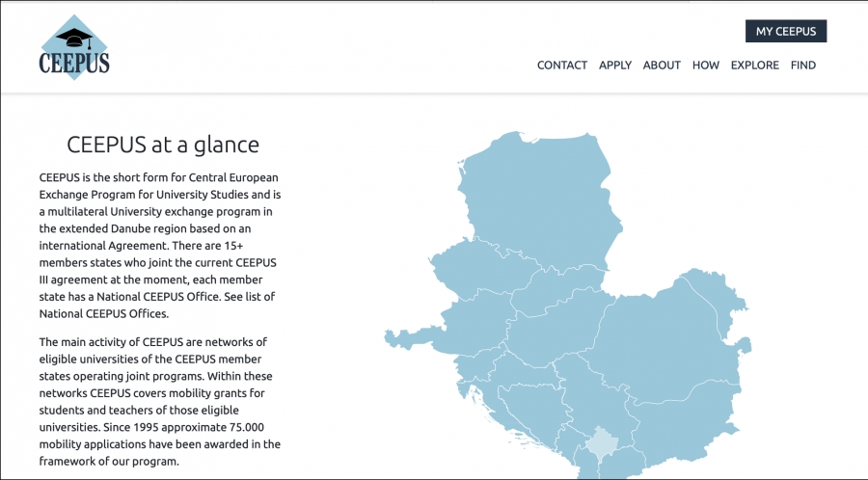Select the EXPLORE menu item
This screenshot has width=868, height=480.
754,66
